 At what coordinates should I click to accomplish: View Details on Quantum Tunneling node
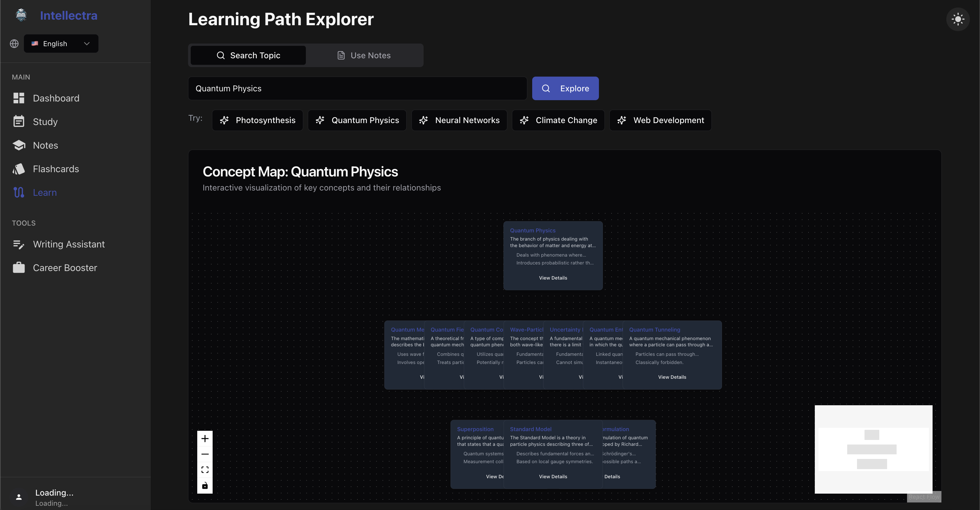(672, 377)
